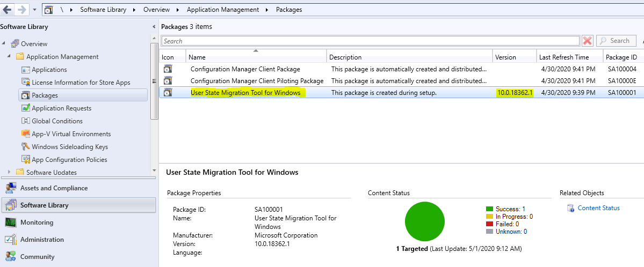Viewport: 644px width, 267px height.
Task: Collapse the Overview tree node
Action: click(x=4, y=43)
